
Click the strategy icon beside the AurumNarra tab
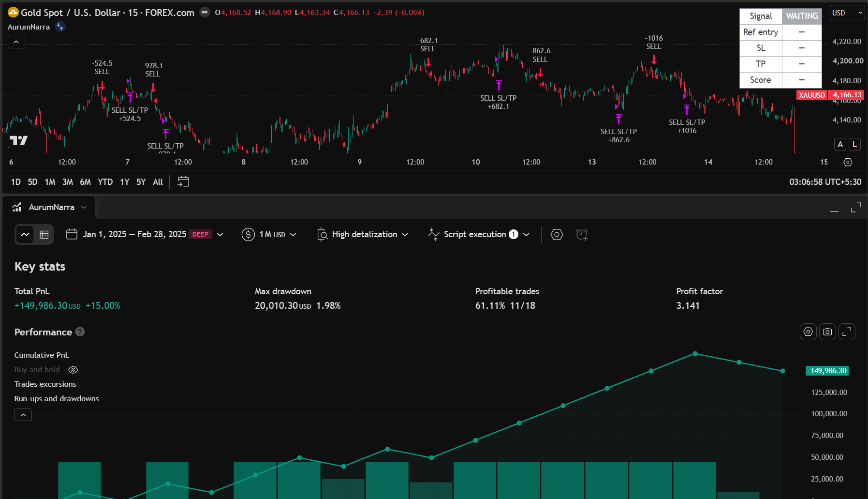point(17,207)
